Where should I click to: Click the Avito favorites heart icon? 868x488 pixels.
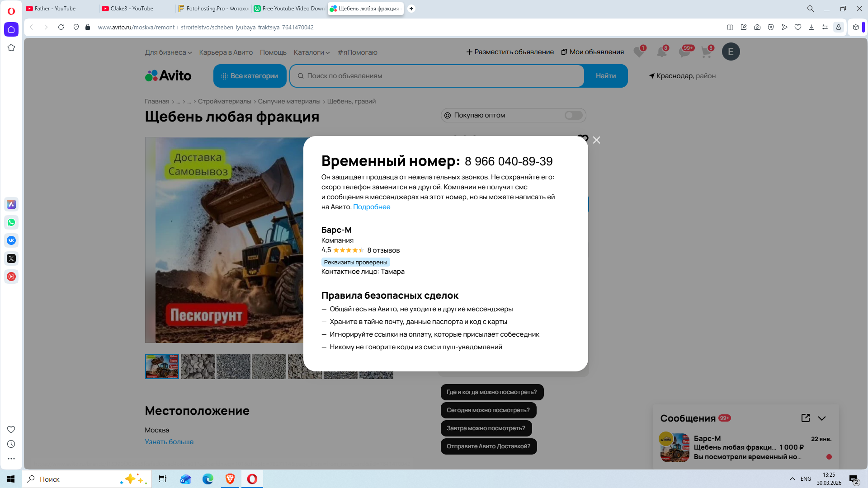pyautogui.click(x=638, y=52)
